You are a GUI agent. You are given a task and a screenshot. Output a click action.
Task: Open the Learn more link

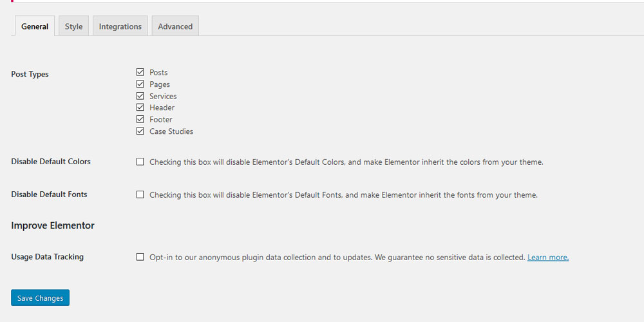click(548, 258)
